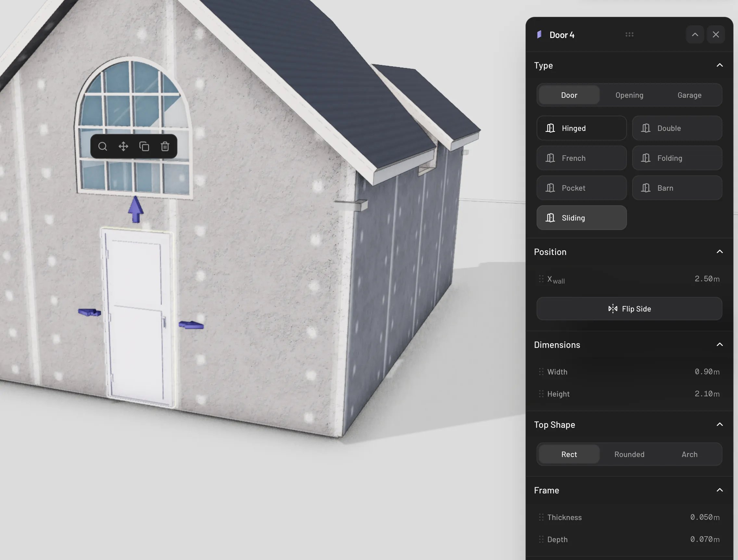Select the move tool in floating toolbar
The width and height of the screenshot is (738, 560).
(x=123, y=146)
